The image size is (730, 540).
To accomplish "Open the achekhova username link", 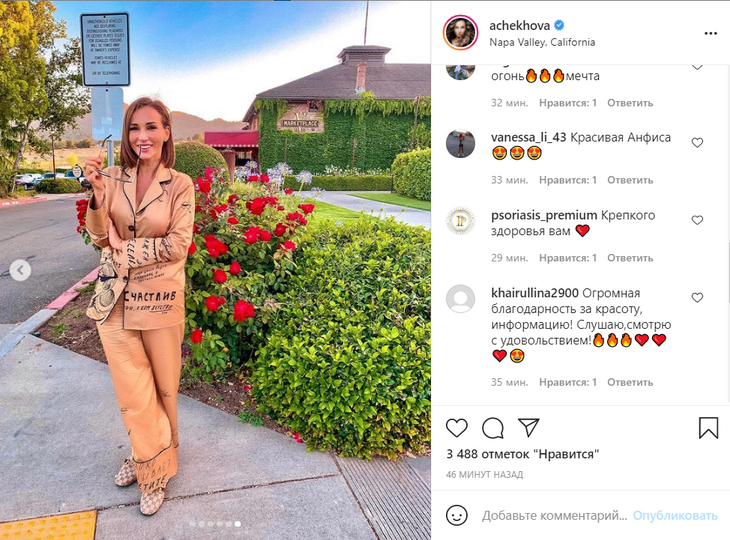I will [520, 25].
